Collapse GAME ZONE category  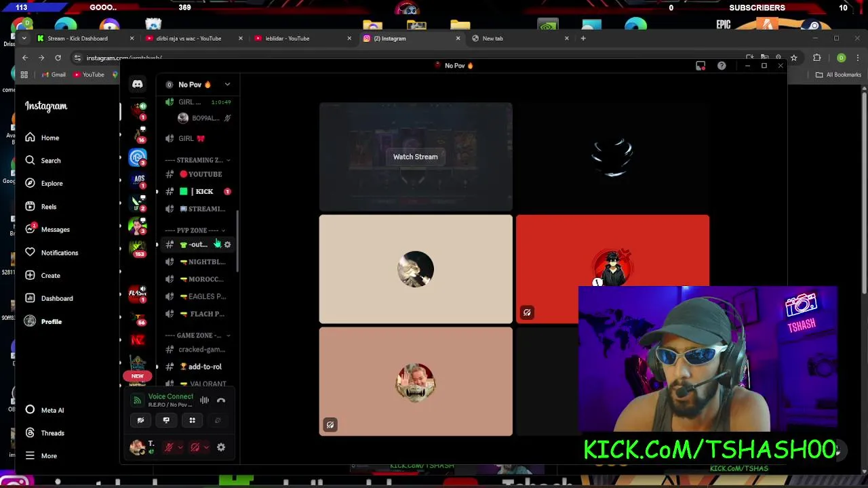(197, 335)
